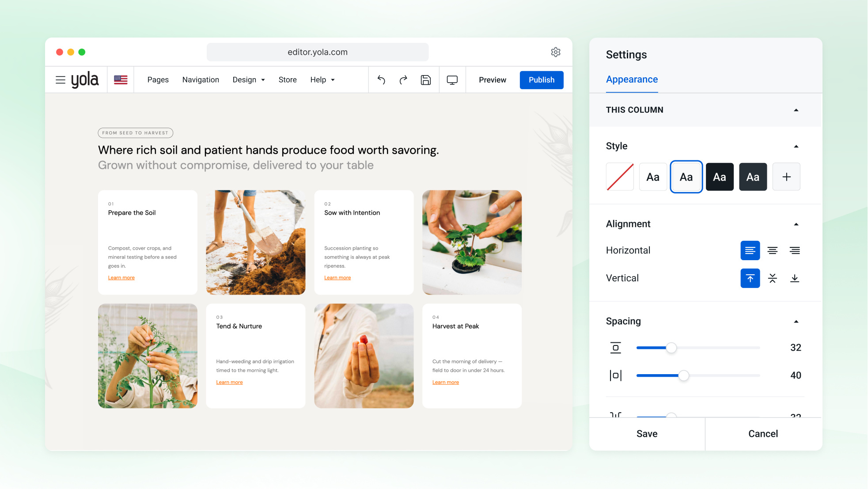Click the save floppy disk icon
Viewport: 868px width, 489px height.
pyautogui.click(x=426, y=80)
